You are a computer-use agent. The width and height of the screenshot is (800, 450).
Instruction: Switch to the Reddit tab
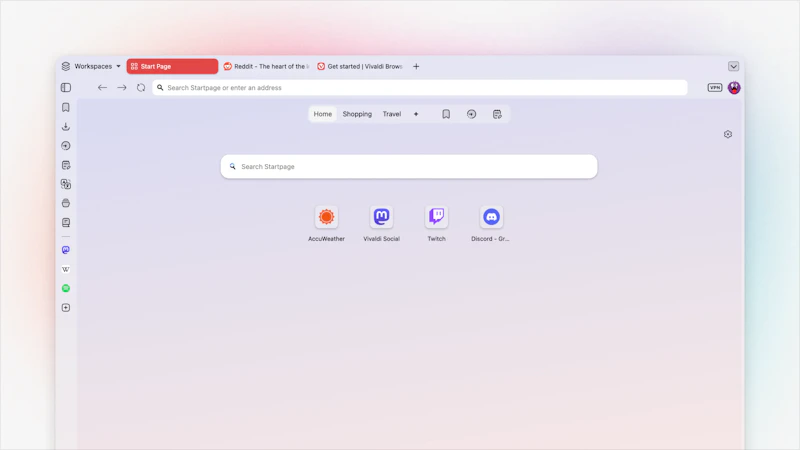(266, 66)
